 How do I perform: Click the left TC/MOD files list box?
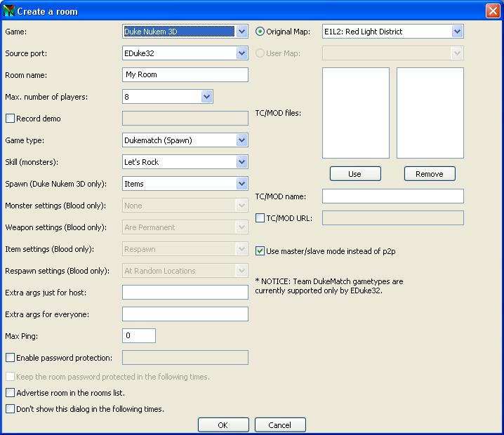pos(356,113)
